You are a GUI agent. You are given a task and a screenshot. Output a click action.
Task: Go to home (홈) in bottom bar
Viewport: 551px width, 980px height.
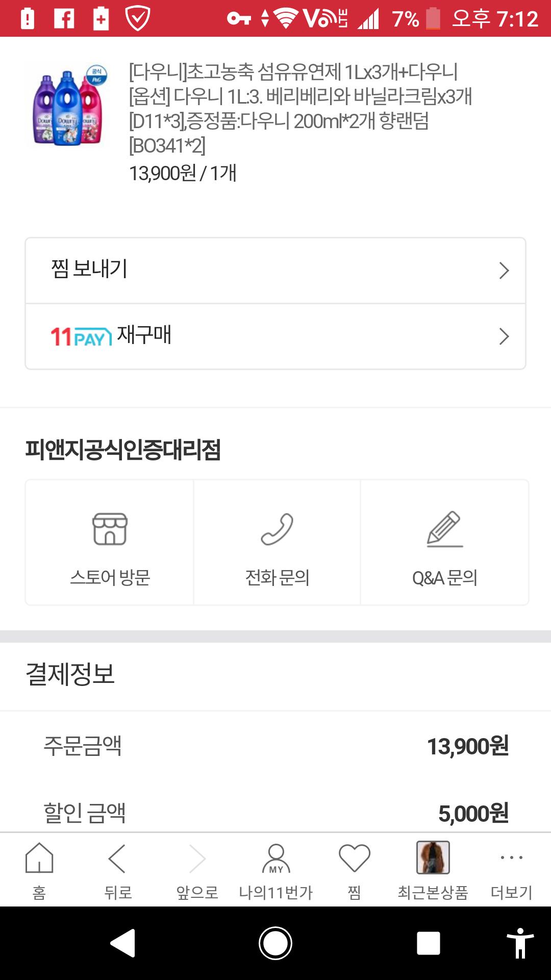[39, 859]
